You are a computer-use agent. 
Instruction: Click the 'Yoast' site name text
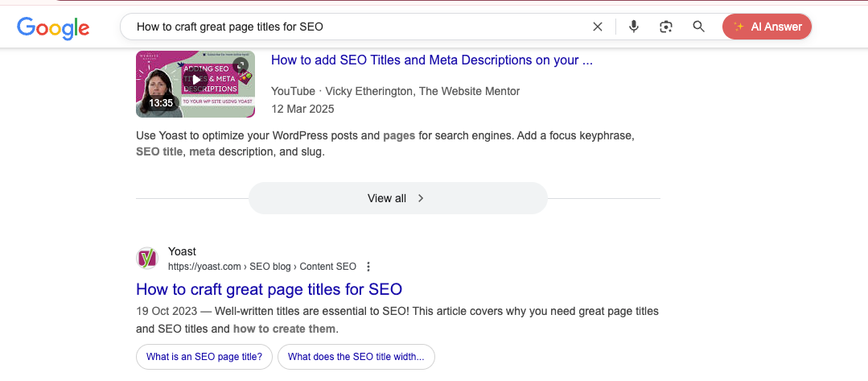(182, 252)
